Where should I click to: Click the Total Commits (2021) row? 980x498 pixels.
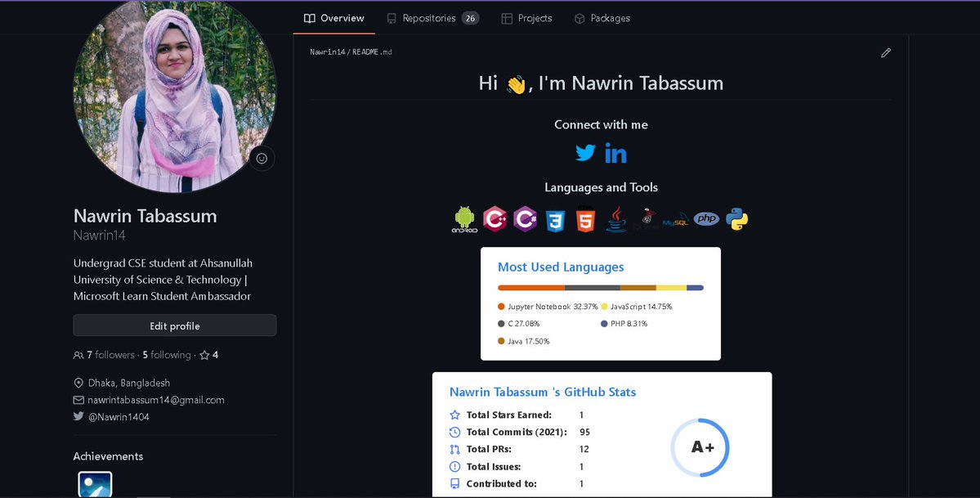point(520,432)
